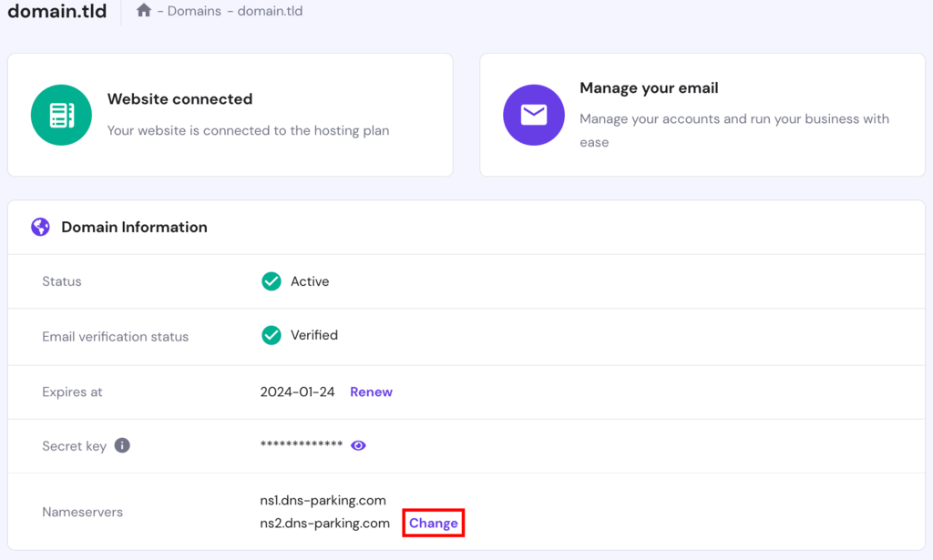Screen dimensions: 933x560
Task: Open the Change nameservers dialog
Action: (433, 523)
